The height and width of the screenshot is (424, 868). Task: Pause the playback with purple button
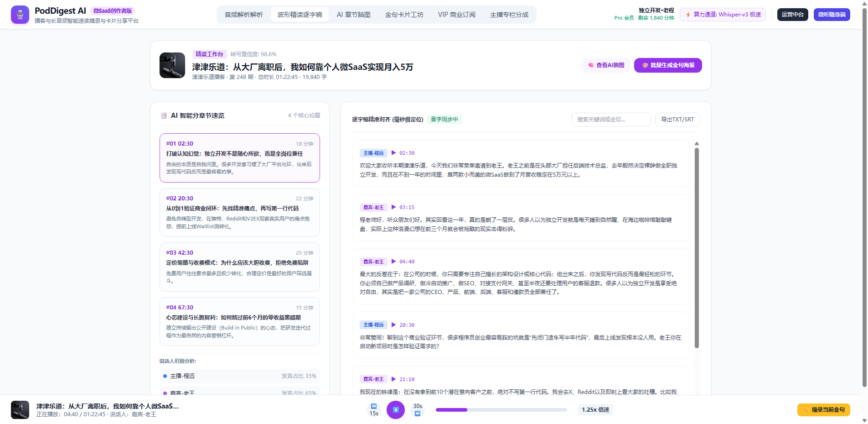[x=396, y=410]
